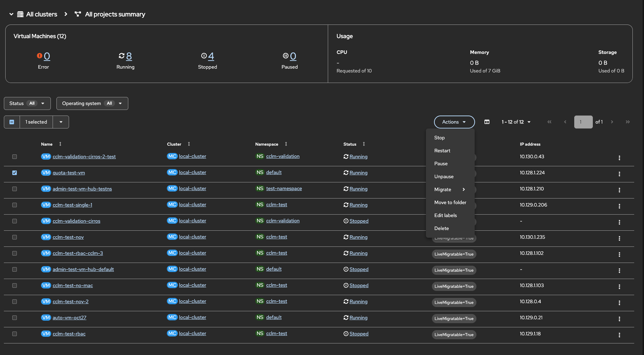
Task: Toggle the bulk select checkbox
Action: (12, 122)
